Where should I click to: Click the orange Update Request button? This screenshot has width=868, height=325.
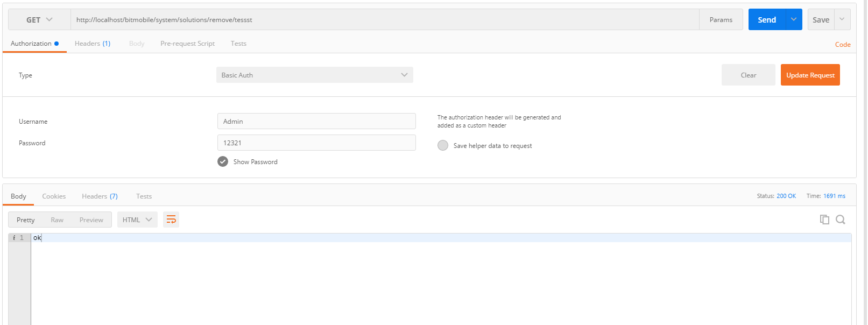(810, 75)
